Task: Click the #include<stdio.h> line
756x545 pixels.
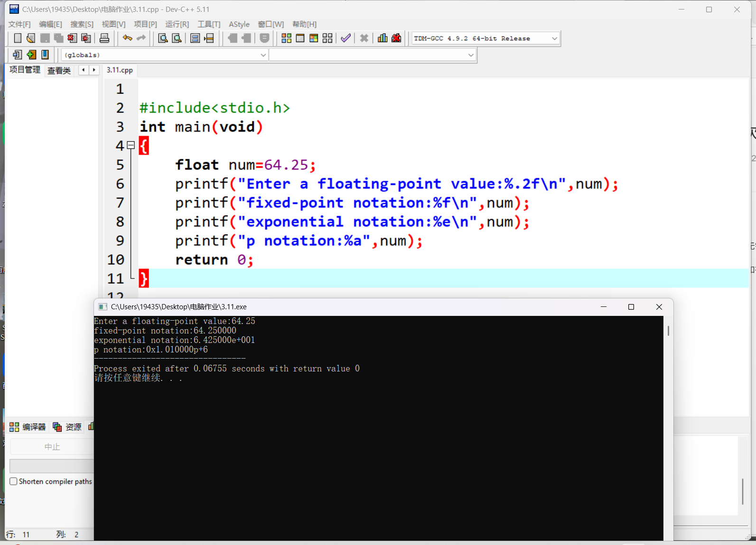Action: 214,108
